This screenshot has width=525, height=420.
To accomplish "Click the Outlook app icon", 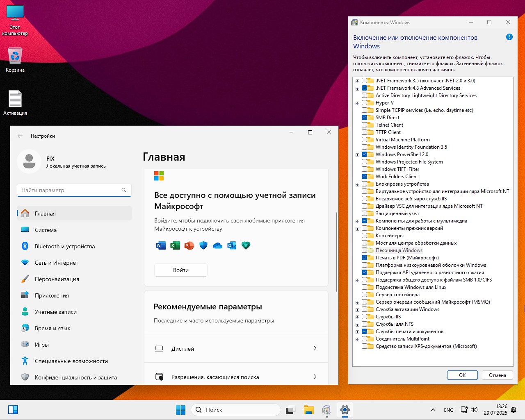I will pyautogui.click(x=232, y=245).
